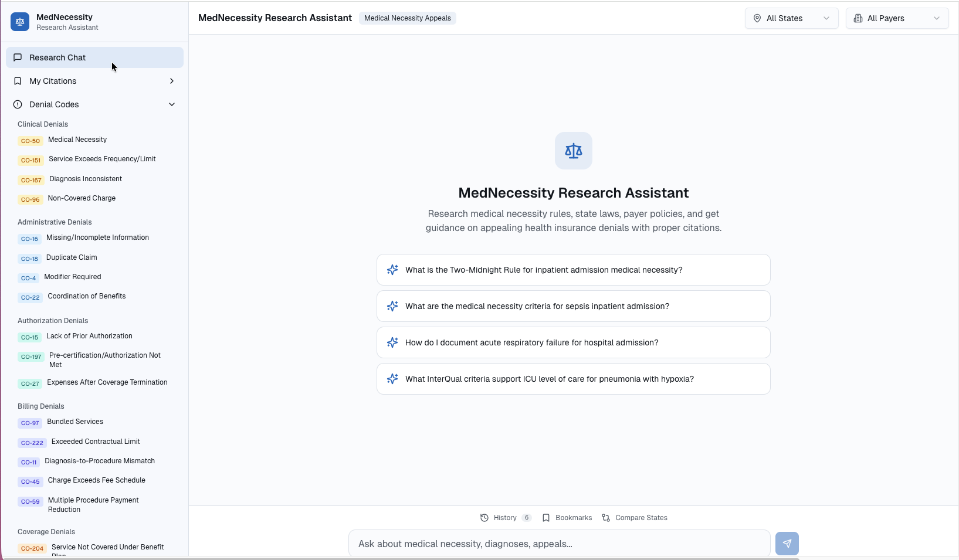Expand the My Citations section
This screenshot has height=560, width=959.
click(x=172, y=81)
